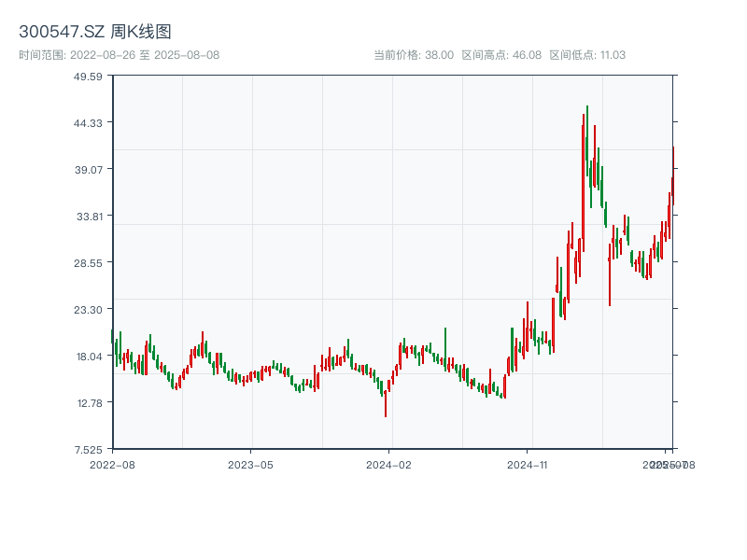
Task: Click the x-axis label 2024-02
Action: pyautogui.click(x=388, y=465)
